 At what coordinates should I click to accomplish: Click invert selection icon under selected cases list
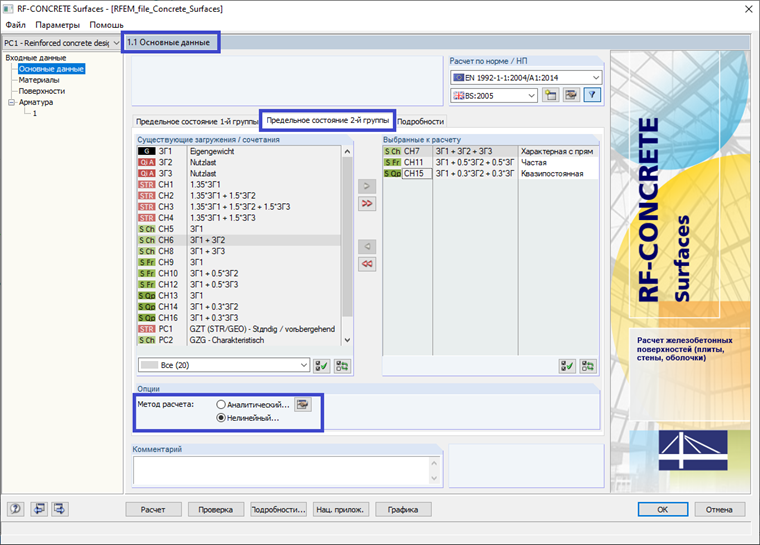pos(588,366)
